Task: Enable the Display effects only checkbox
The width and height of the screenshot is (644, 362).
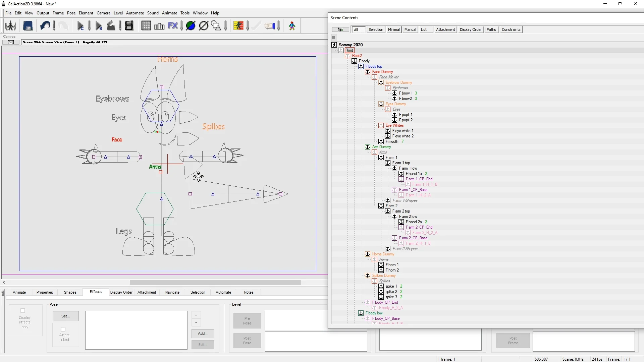Action: (22, 311)
